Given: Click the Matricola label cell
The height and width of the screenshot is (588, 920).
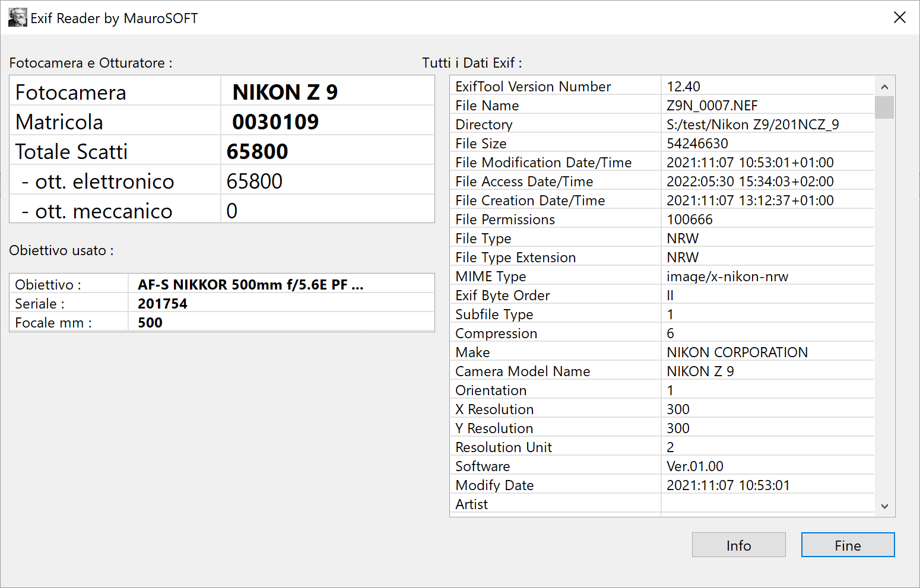Looking at the screenshot, I should coord(116,121).
